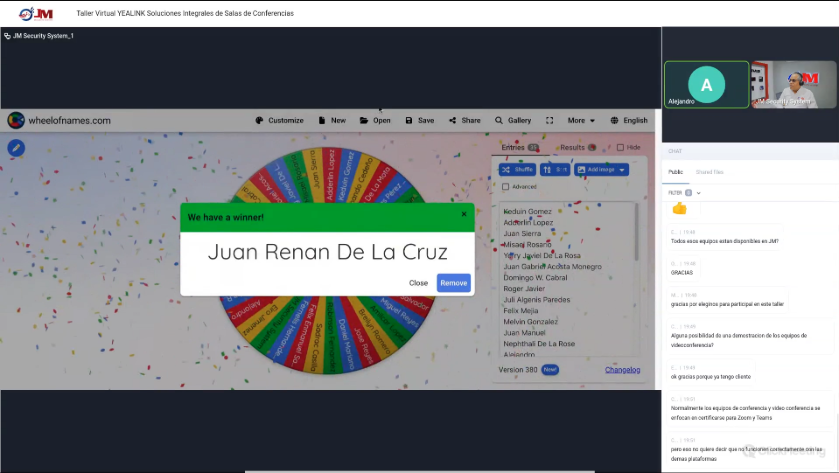
Task: Check the Hide checkbox
Action: [621, 148]
